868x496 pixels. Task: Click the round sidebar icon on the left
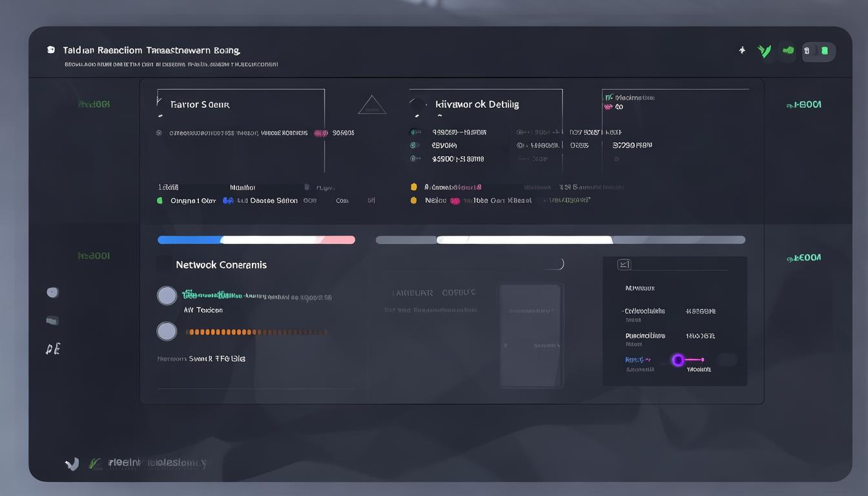[x=53, y=293]
